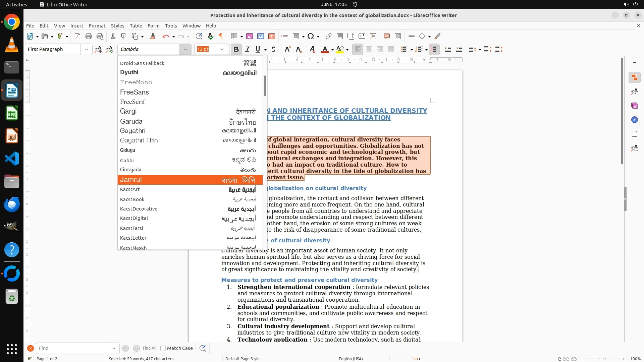Image resolution: width=644 pixels, height=362 pixels.
Task: Click the Export as PDF icon
Action: click(x=77, y=36)
